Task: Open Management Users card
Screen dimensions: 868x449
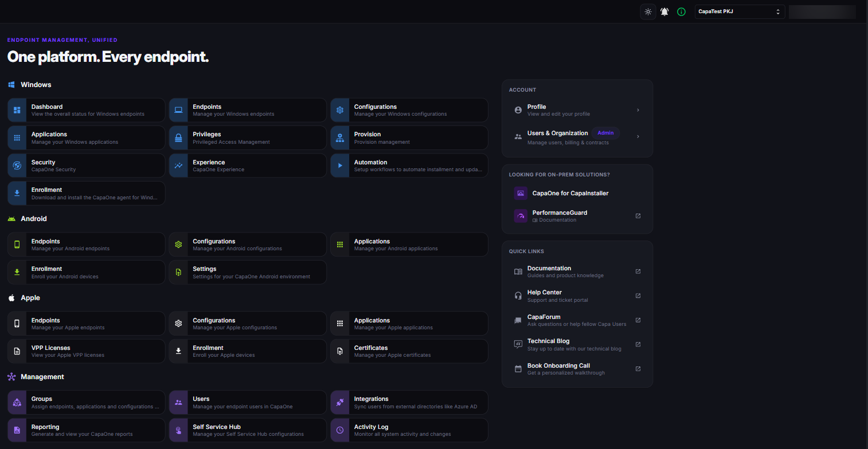Action: point(248,403)
